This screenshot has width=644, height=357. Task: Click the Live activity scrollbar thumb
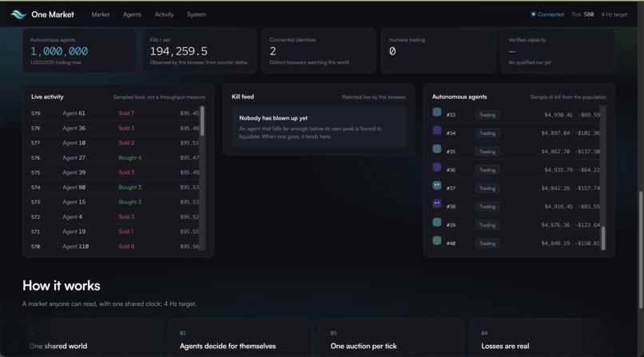click(x=202, y=121)
